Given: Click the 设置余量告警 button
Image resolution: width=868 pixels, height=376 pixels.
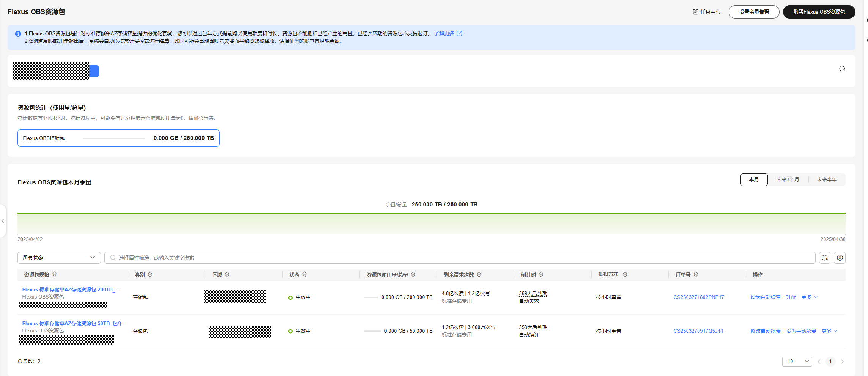Looking at the screenshot, I should click(x=754, y=12).
